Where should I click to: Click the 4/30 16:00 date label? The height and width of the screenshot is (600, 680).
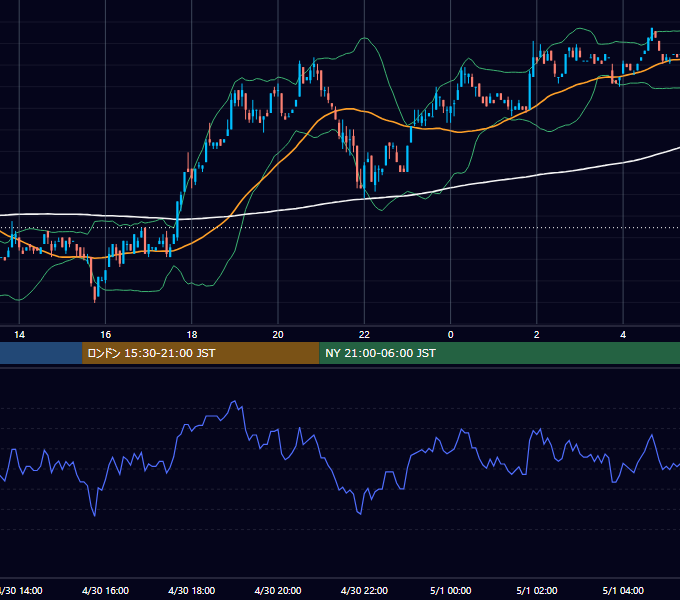105,590
